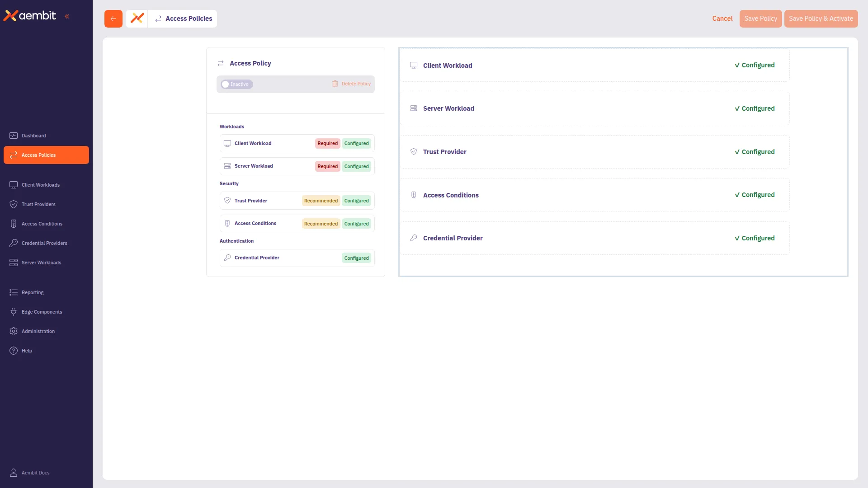Click the Aembit logo in sidebar
Viewport: 868px width, 488px height.
click(x=30, y=16)
